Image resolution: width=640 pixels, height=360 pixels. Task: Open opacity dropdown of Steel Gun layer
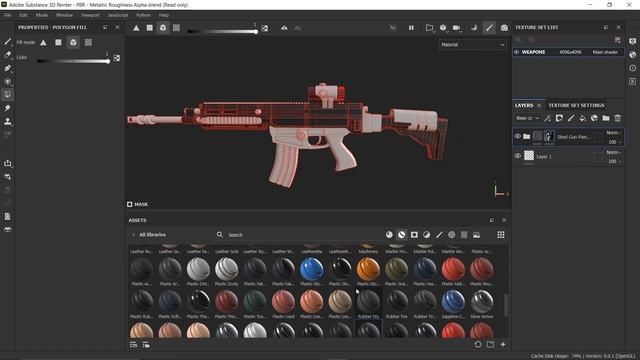point(615,142)
